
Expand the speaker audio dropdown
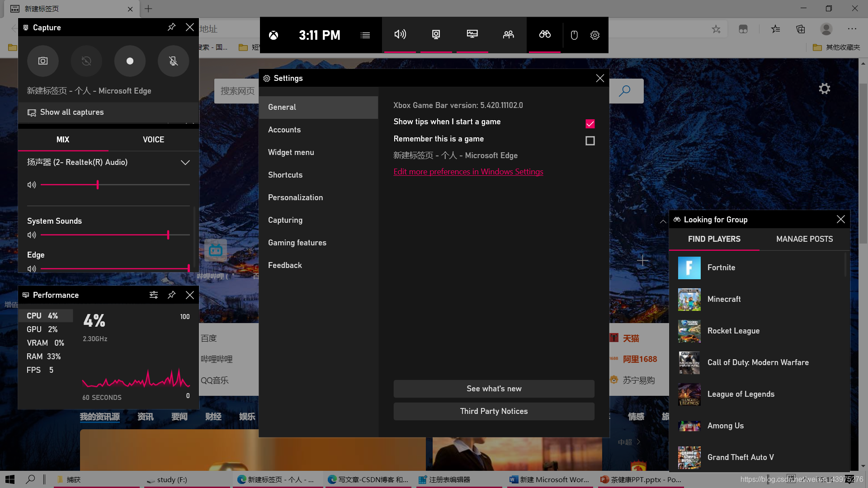click(x=185, y=162)
